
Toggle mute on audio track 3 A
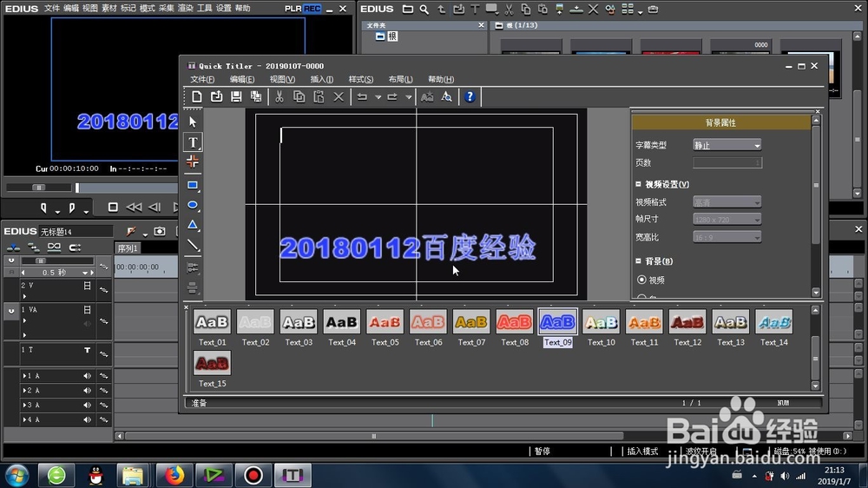point(87,405)
